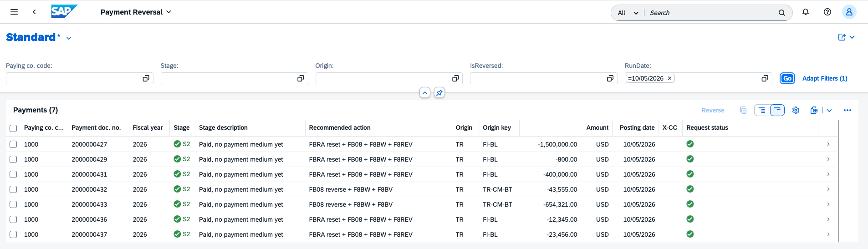The image size is (868, 249).
Task: Toggle the select-all rows checkbox
Action: [13, 128]
